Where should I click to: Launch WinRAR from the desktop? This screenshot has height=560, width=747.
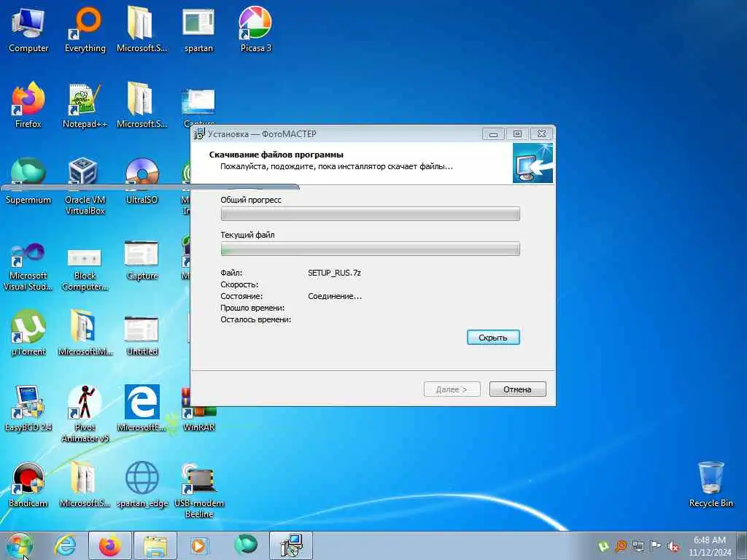pyautogui.click(x=199, y=408)
